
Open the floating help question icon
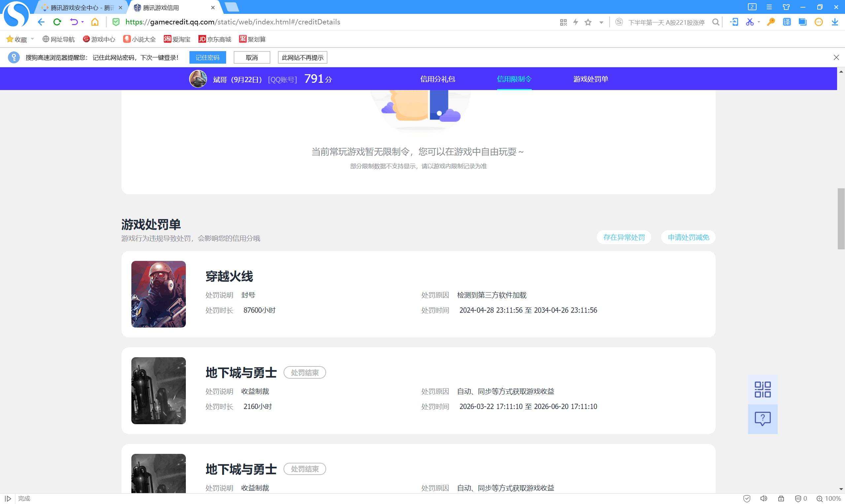coord(762,419)
